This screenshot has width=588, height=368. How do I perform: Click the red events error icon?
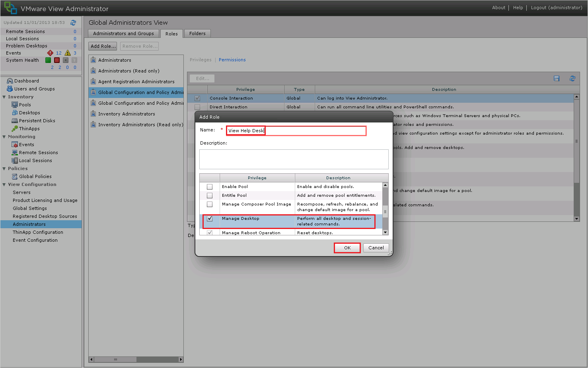pos(50,53)
